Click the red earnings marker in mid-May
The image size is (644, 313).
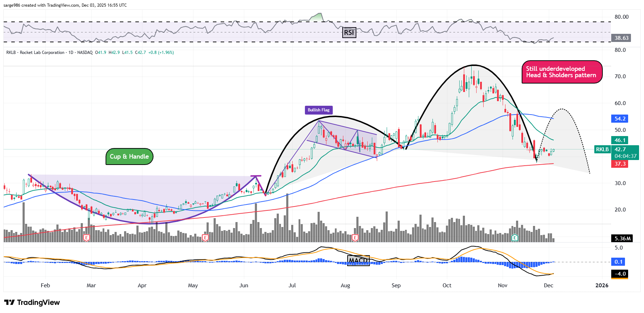(x=205, y=238)
